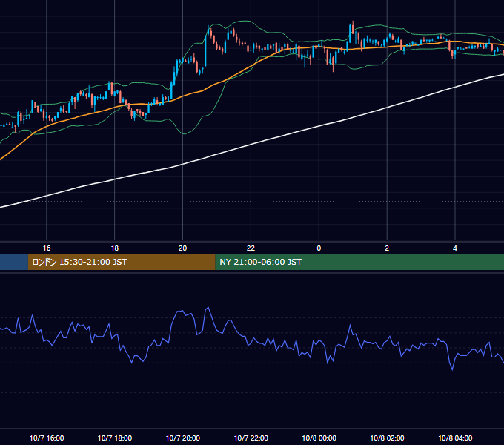Click time axis label 22
The image size is (504, 445).
coord(251,248)
